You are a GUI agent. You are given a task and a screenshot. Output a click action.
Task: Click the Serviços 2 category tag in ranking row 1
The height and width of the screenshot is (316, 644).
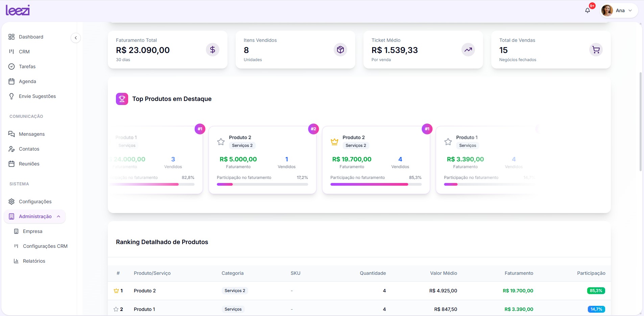click(x=235, y=291)
